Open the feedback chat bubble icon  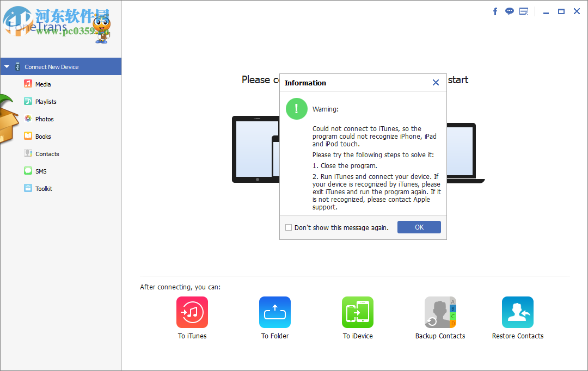click(x=509, y=11)
